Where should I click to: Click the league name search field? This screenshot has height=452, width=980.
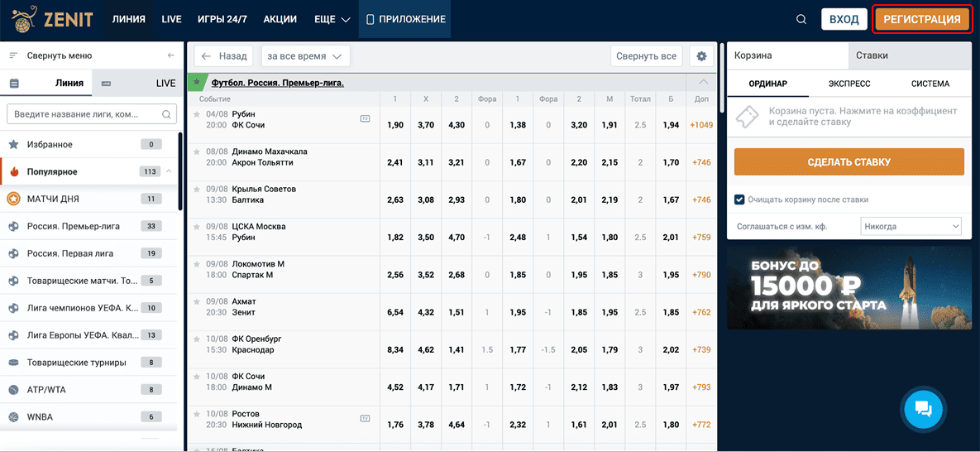(83, 114)
